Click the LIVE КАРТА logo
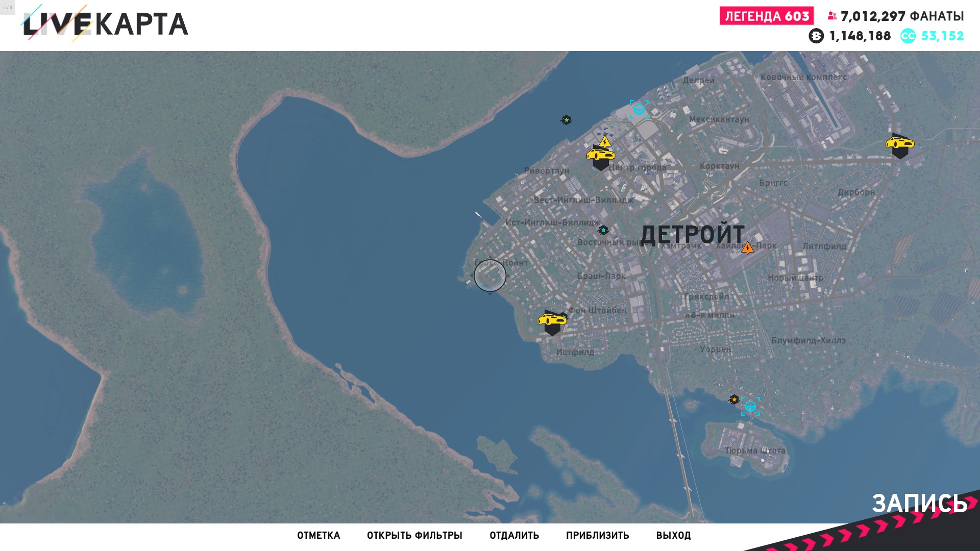This screenshot has height=551, width=980. pyautogui.click(x=105, y=23)
